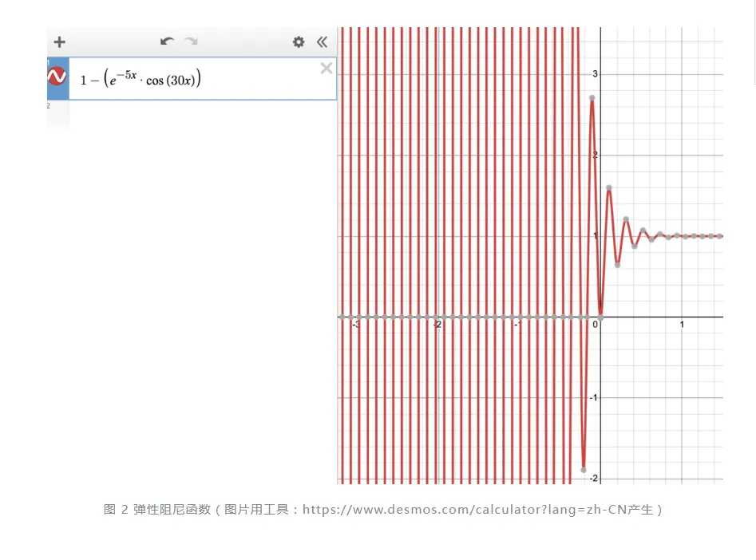Click the curve peak near y=1.6
This screenshot has width=756, height=560.
point(609,187)
